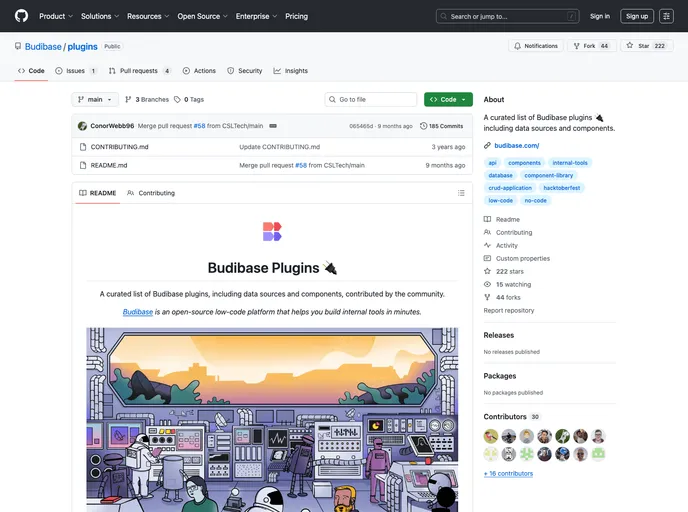
Task: Open the Actions tab
Action: pos(199,71)
